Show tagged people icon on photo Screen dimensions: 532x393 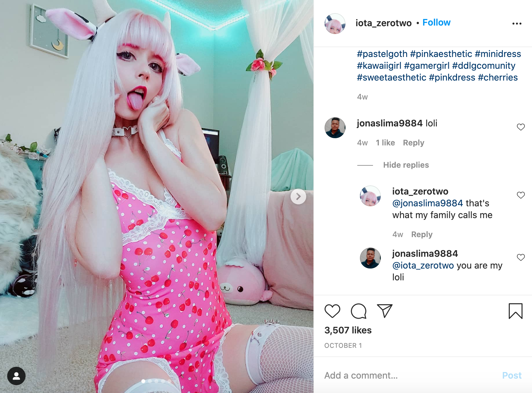[16, 376]
